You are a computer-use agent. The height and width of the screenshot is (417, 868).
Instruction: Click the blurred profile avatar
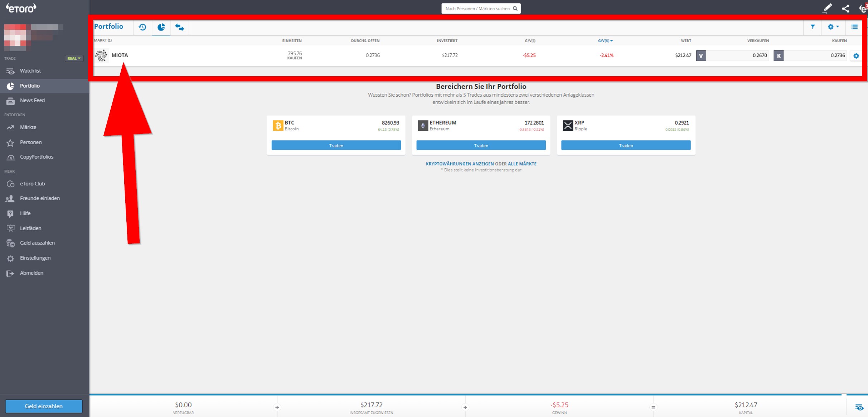pos(17,38)
